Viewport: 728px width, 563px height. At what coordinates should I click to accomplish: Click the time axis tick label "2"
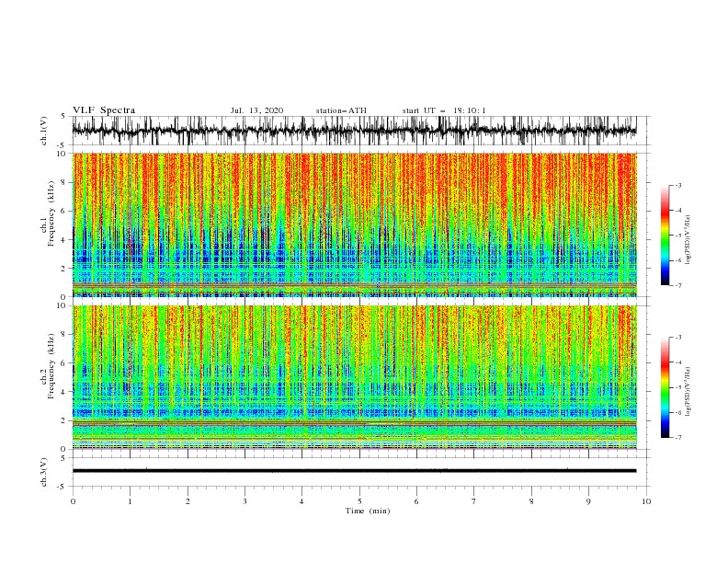(188, 501)
